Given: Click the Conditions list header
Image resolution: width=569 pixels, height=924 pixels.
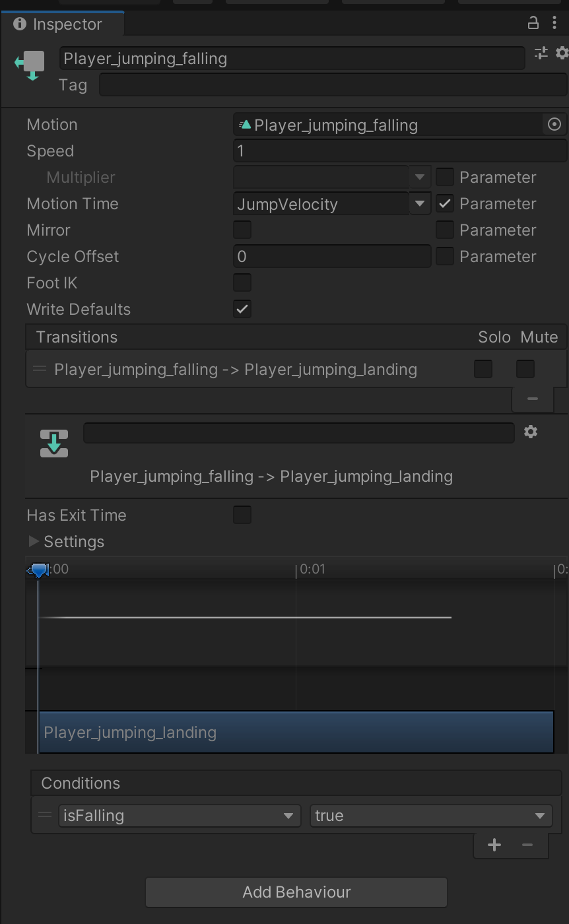Looking at the screenshot, I should coord(296,783).
